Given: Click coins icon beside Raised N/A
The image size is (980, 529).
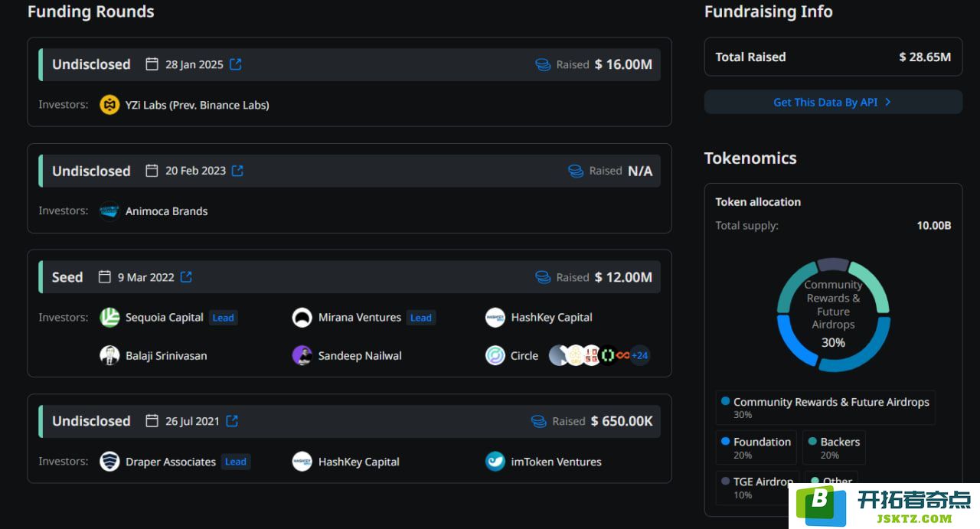Looking at the screenshot, I should click(576, 171).
